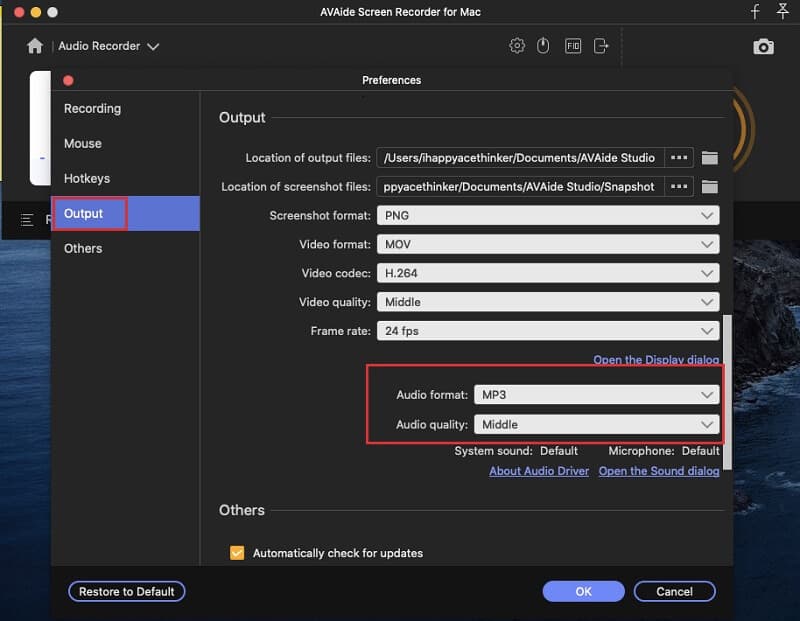800x621 pixels.
Task: Open screenshot files folder icon
Action: pos(709,187)
